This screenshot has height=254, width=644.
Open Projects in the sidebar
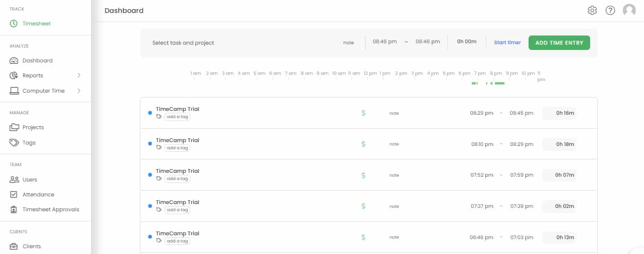click(33, 127)
